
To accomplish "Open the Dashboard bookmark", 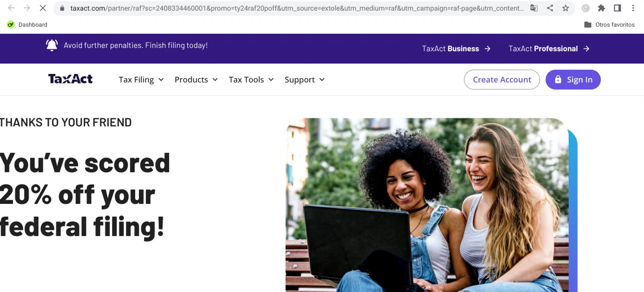I will pos(27,25).
